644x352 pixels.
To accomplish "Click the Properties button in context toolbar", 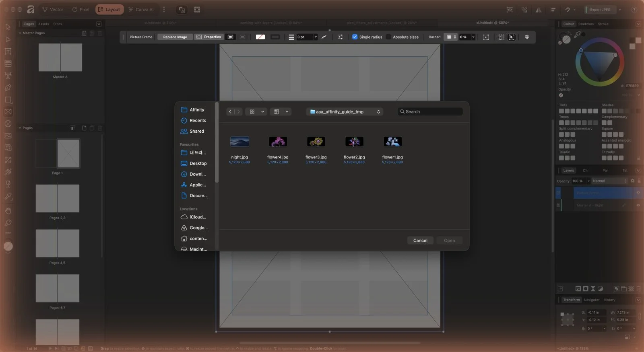I will coord(208,37).
